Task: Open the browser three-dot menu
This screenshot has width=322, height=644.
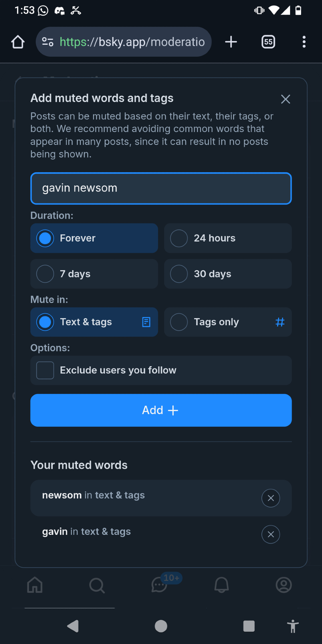Action: point(304,42)
